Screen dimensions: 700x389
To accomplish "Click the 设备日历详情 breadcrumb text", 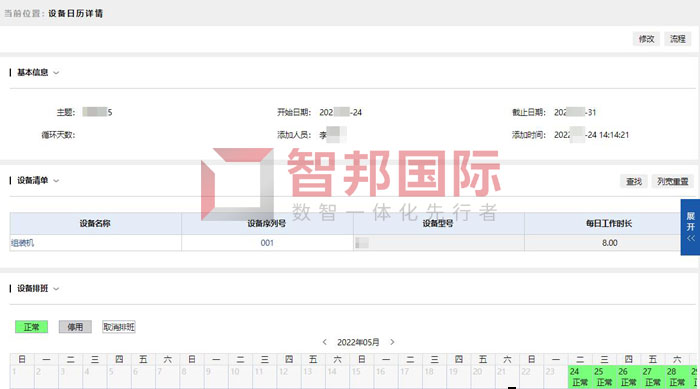I will coord(75,13).
